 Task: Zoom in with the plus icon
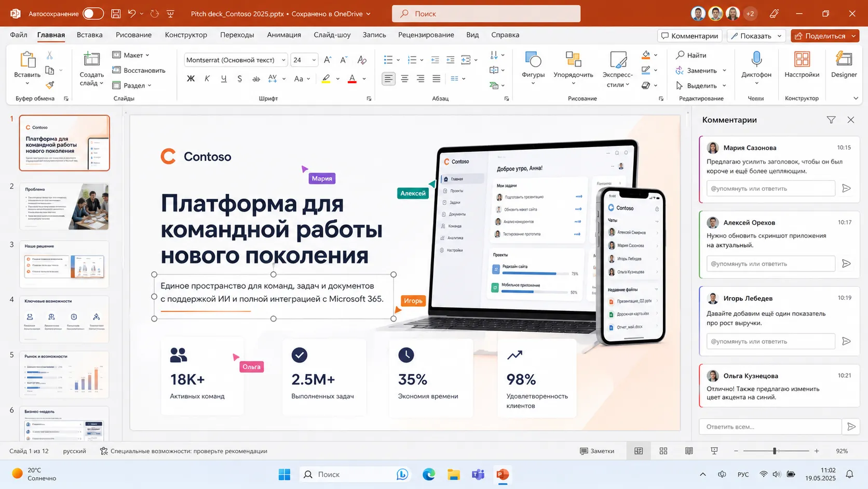817,451
